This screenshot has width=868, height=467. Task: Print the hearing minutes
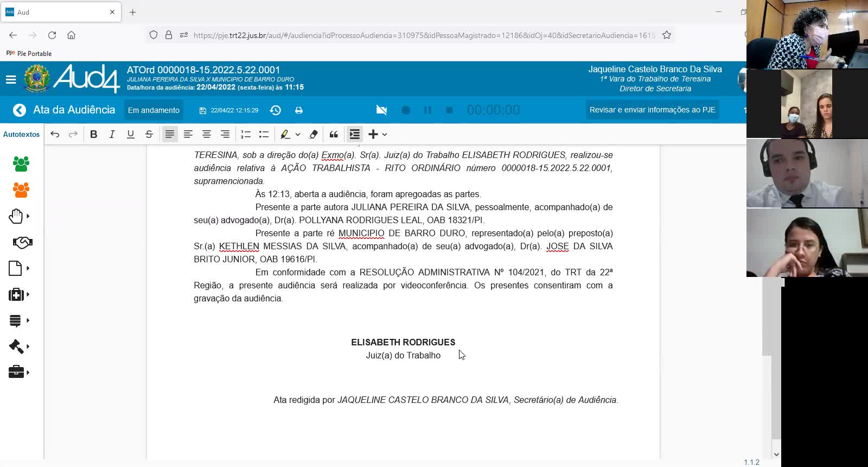coord(299,110)
